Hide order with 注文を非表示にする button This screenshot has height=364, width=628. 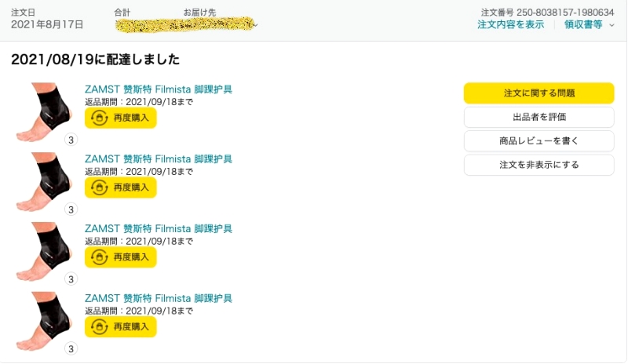pos(539,166)
